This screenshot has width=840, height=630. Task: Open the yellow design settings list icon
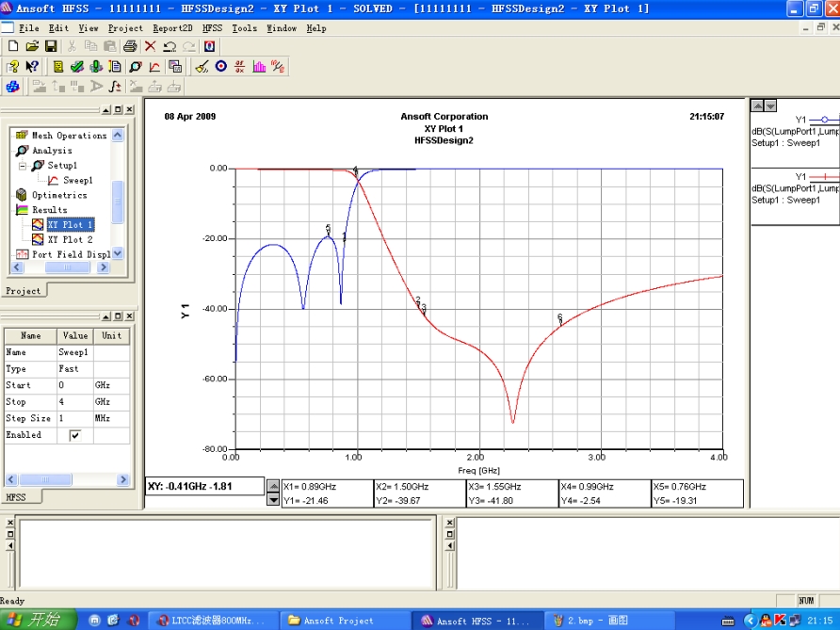pos(58,67)
